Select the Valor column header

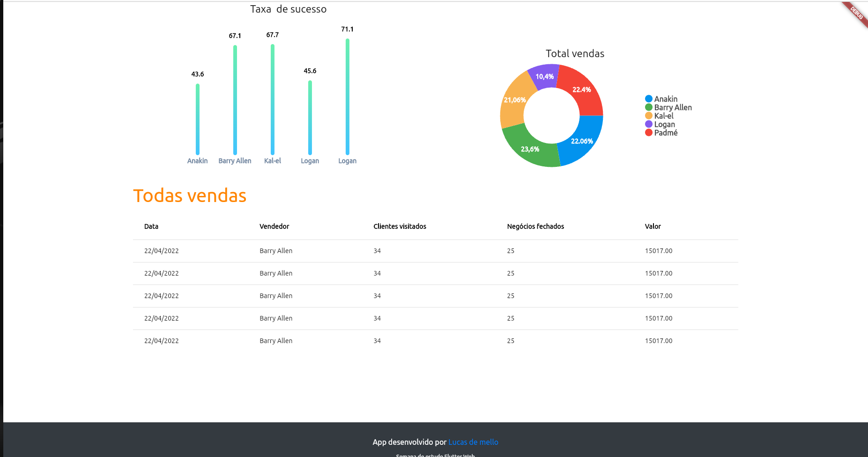(x=653, y=226)
